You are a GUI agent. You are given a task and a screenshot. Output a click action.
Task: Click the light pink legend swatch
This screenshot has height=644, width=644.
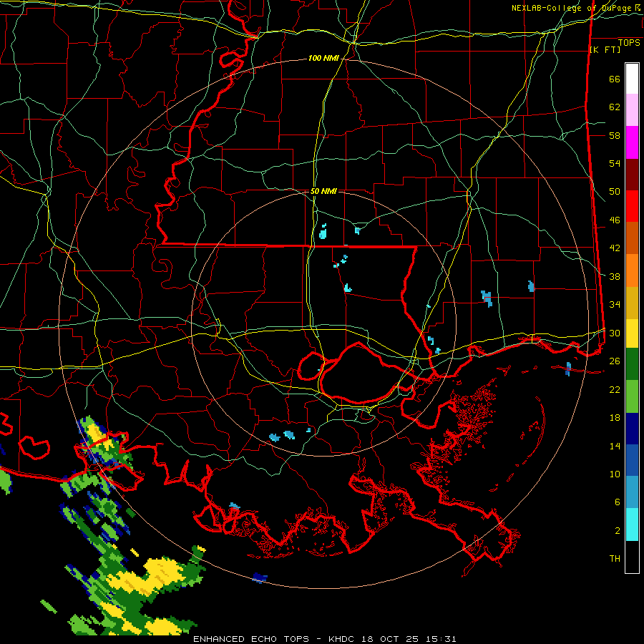click(632, 110)
